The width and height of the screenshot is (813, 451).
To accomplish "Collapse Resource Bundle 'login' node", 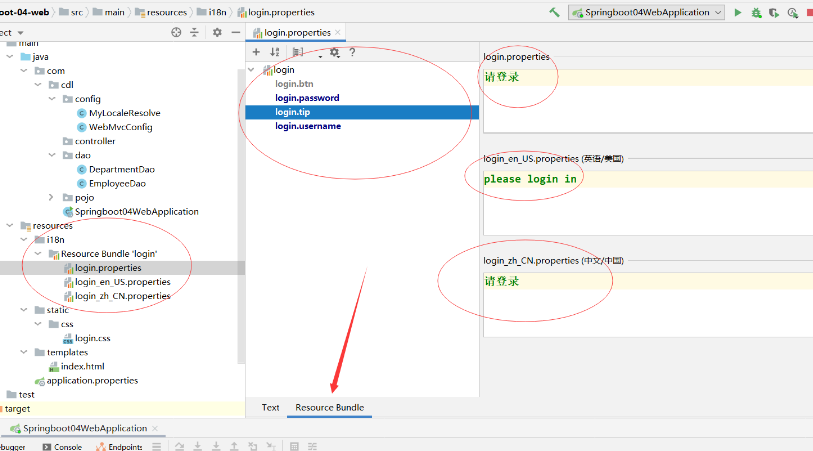I will [38, 253].
